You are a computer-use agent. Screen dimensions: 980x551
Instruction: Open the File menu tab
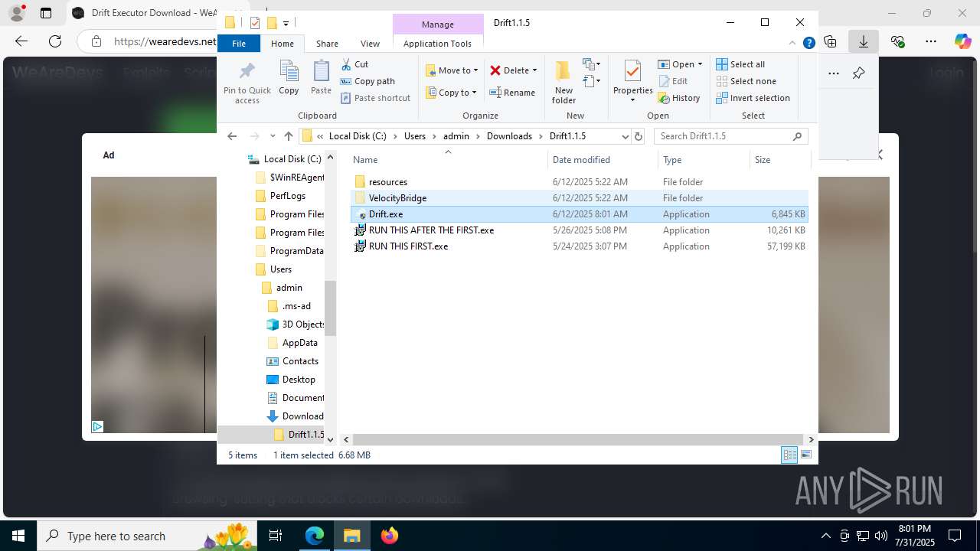click(239, 44)
